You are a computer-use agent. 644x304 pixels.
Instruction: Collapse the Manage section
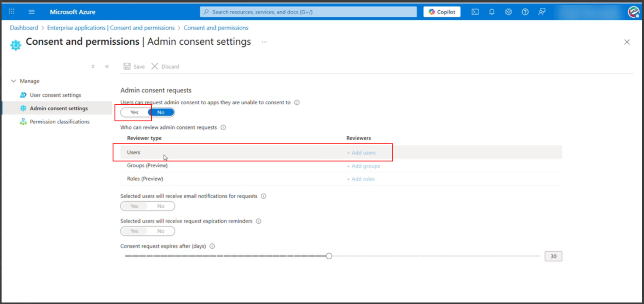tap(14, 81)
